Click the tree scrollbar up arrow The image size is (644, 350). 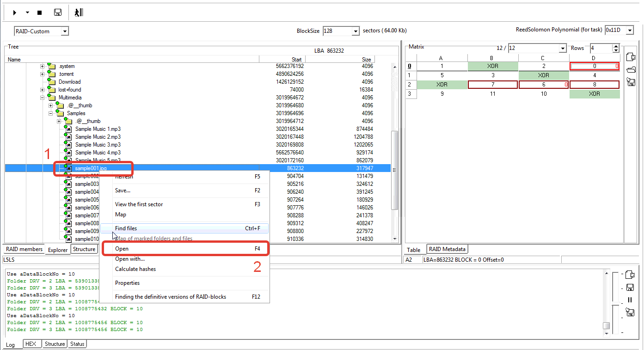[394, 67]
